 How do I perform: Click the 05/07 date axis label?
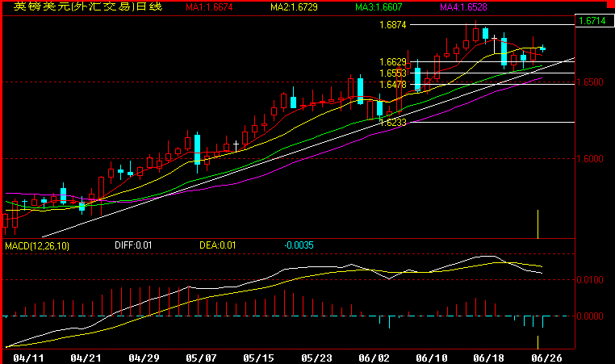tap(201, 358)
